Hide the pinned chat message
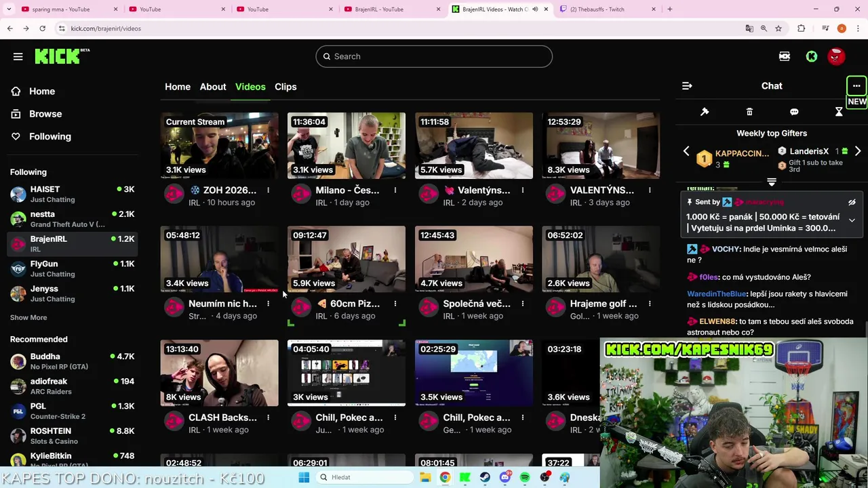868x488 pixels. tap(852, 202)
